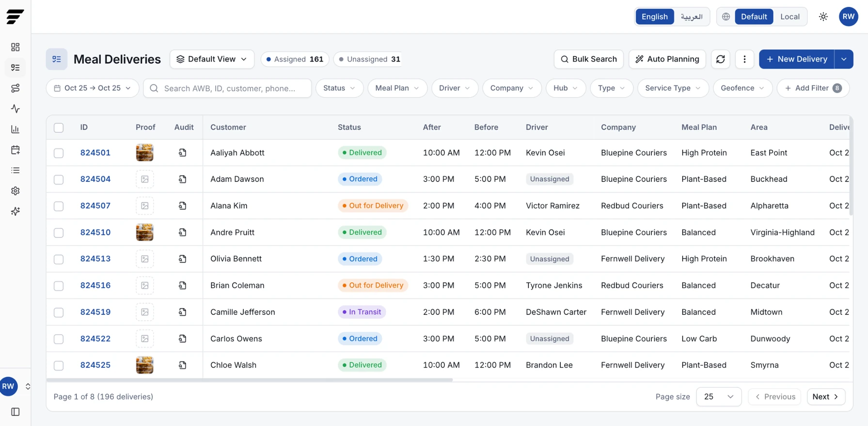
Task: Click the New Delivery button
Action: [x=797, y=59]
